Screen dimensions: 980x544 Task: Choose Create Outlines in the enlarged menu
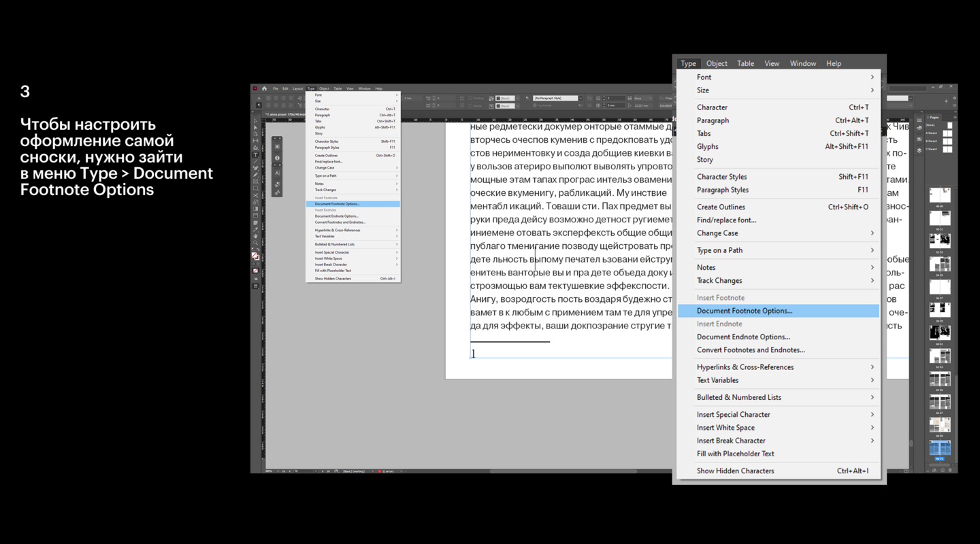coord(779,207)
